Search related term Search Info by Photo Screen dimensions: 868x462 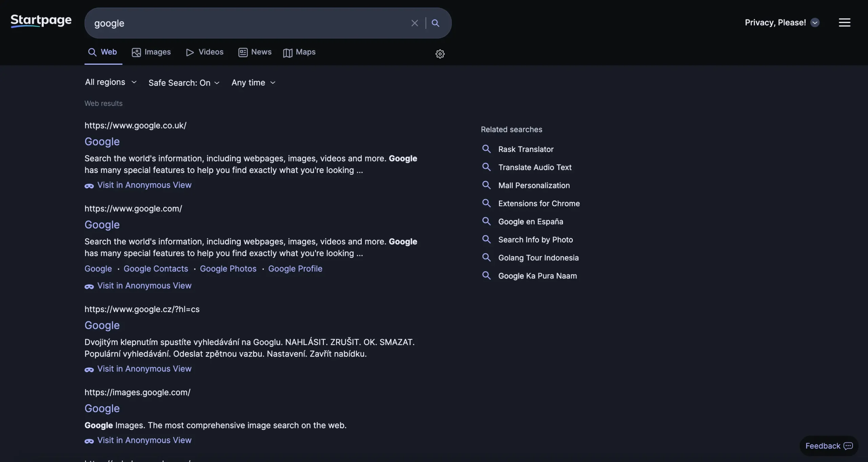point(536,240)
